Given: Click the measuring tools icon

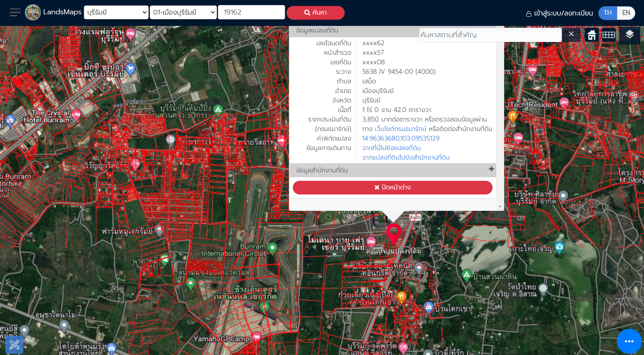Looking at the screenshot, I should coord(14,345).
